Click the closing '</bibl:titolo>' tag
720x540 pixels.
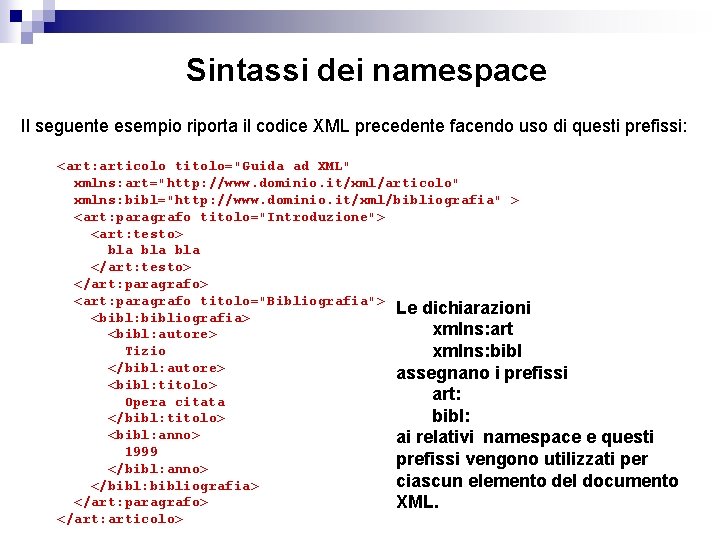166,418
